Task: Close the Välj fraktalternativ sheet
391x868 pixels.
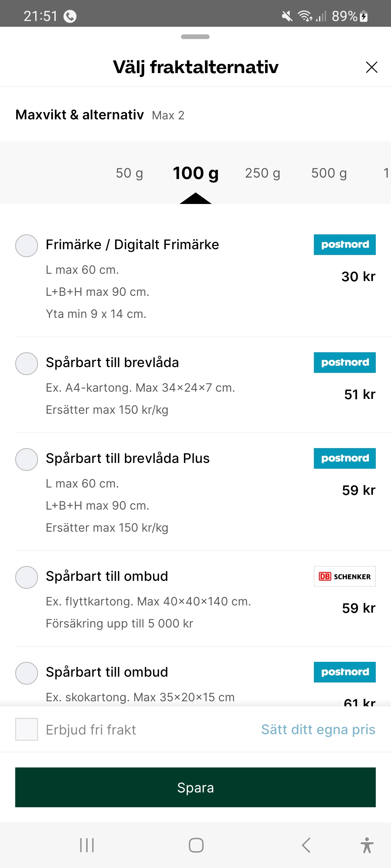Action: (x=371, y=67)
